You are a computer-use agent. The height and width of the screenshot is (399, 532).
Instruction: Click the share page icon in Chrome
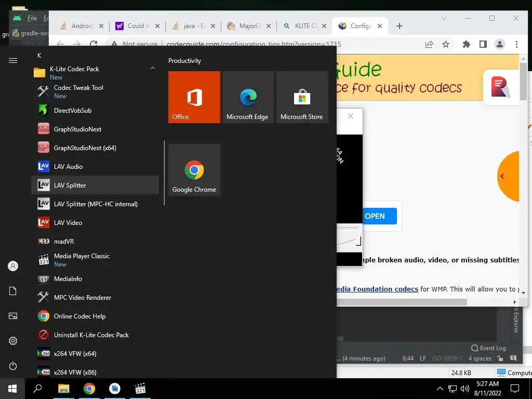[429, 44]
